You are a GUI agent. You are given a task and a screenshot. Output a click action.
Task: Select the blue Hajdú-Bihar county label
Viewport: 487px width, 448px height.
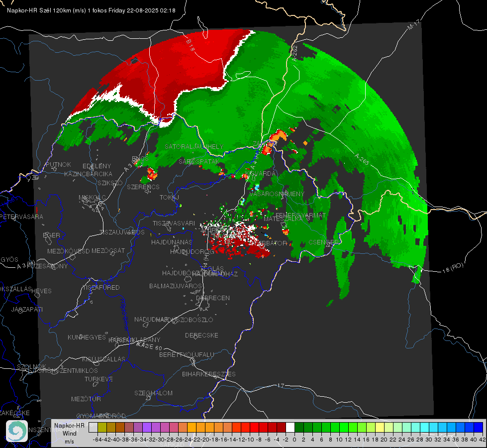124,315
